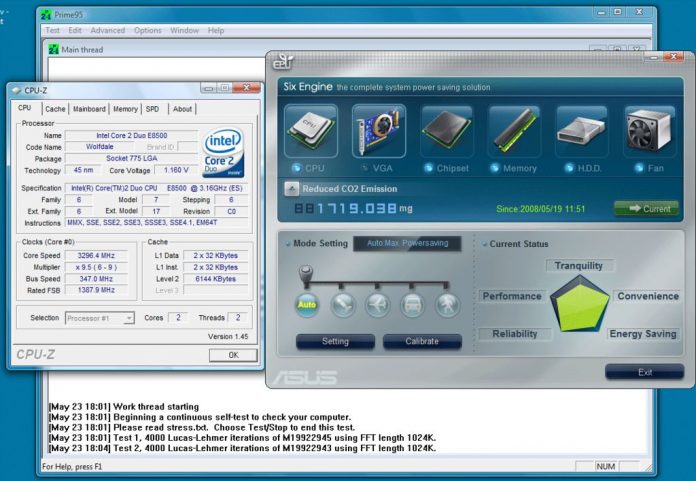Click the Intel Core 2 Duo logo
Viewport: 696px width, 481px height.
tap(223, 153)
